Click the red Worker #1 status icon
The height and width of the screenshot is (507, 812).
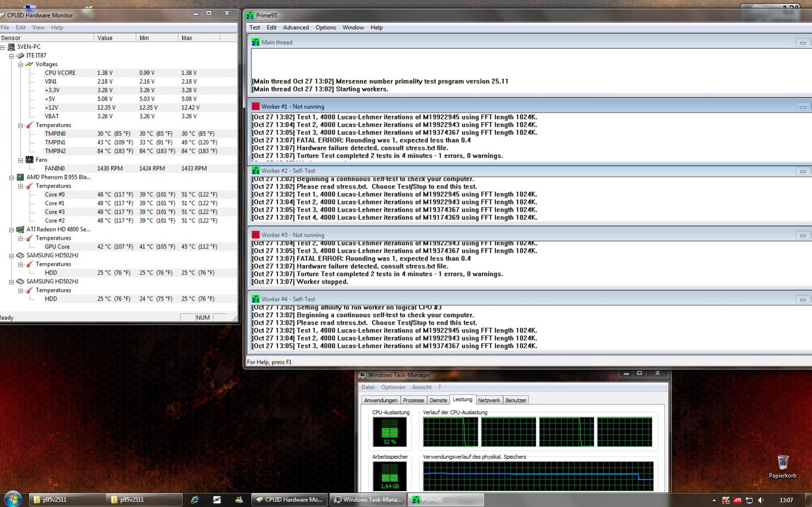[255, 107]
